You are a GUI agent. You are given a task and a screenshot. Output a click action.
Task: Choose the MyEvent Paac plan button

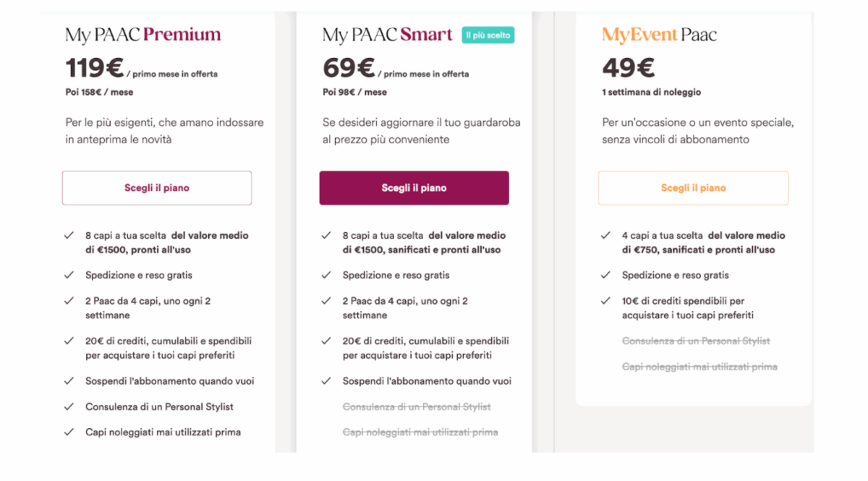(693, 188)
